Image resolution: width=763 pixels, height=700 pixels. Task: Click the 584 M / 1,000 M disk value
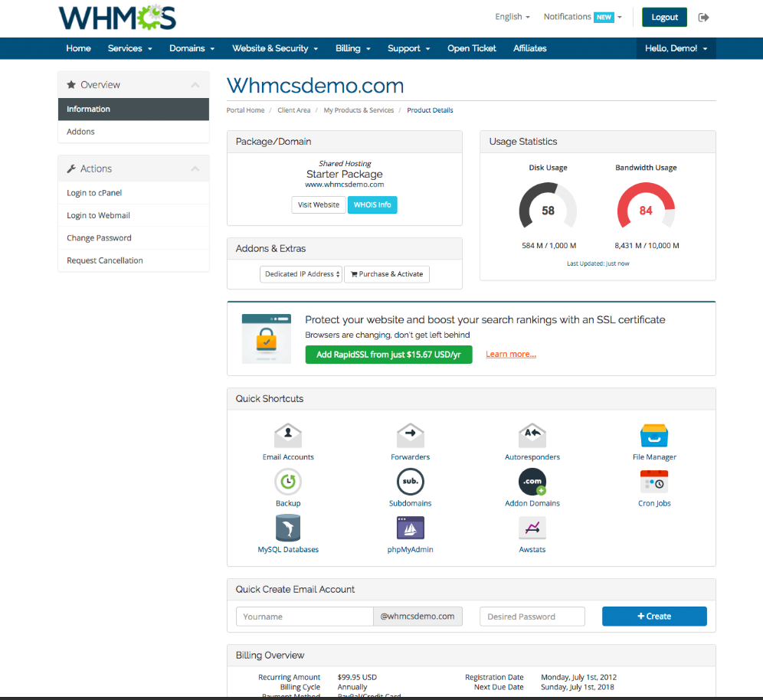(549, 246)
